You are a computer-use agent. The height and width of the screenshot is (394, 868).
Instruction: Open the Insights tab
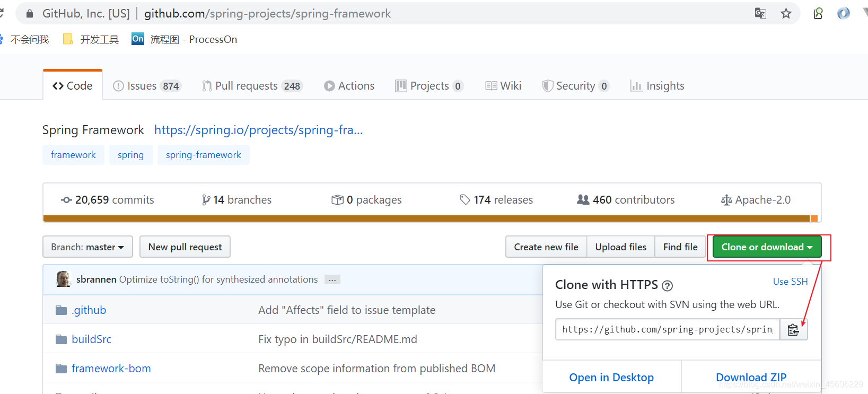tap(657, 86)
